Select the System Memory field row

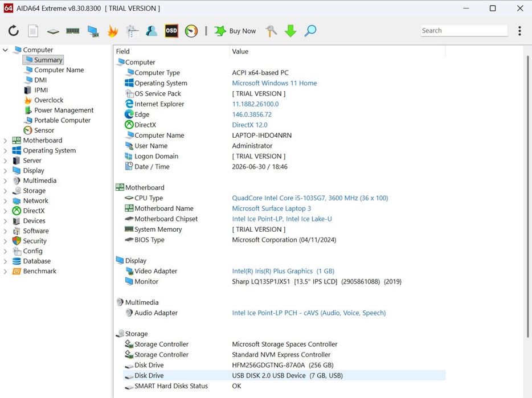click(284, 229)
